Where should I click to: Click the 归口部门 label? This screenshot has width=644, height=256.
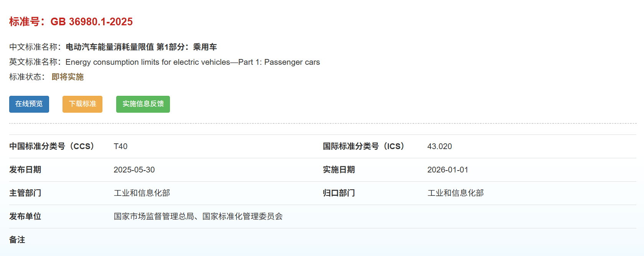339,193
